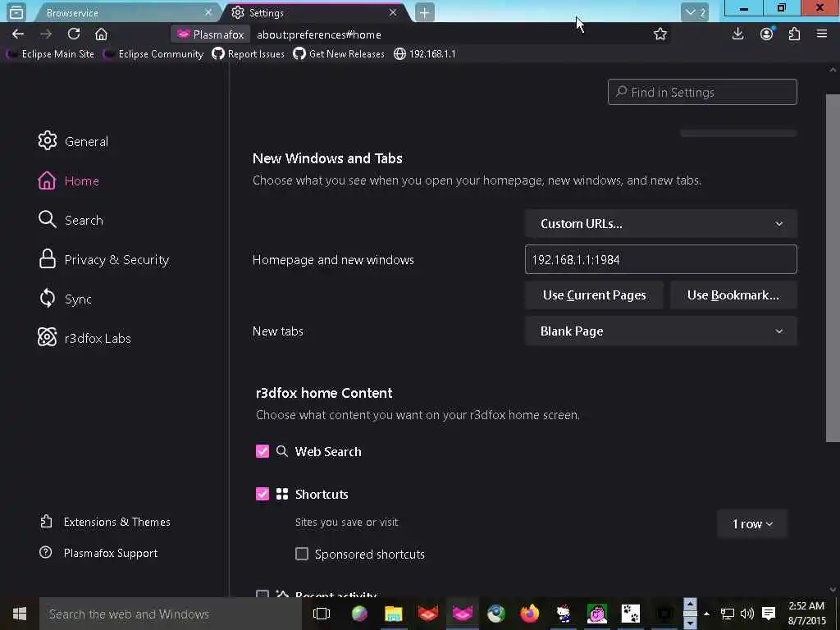Open the browser home page icon
The height and width of the screenshot is (630, 840).
(101, 34)
